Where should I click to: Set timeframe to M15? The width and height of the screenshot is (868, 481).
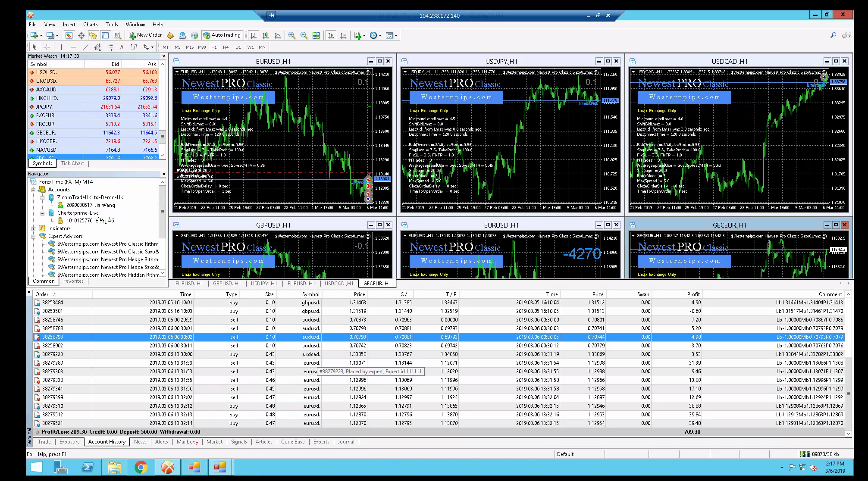point(190,47)
